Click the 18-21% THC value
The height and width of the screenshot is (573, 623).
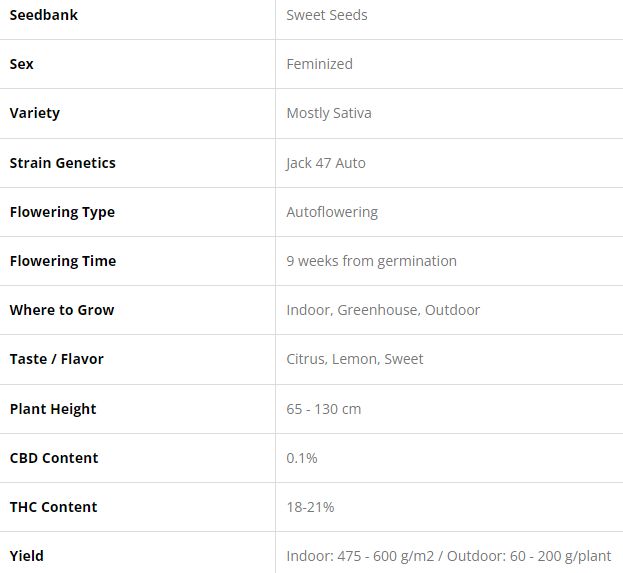point(310,507)
